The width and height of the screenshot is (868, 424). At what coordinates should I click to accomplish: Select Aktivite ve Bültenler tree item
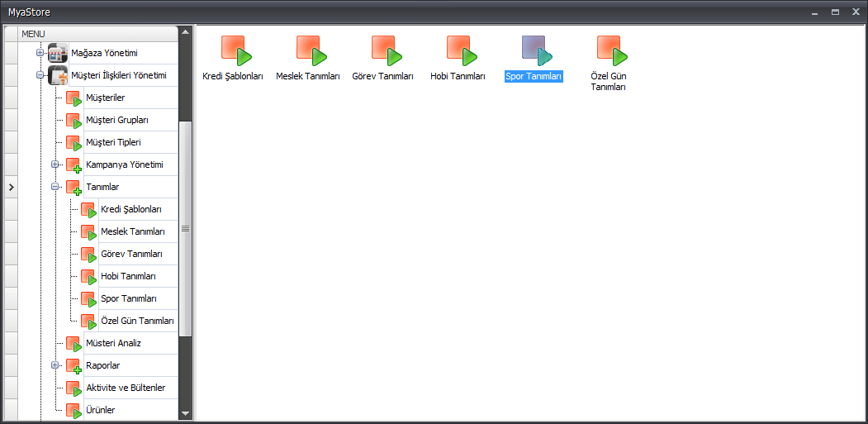click(125, 388)
